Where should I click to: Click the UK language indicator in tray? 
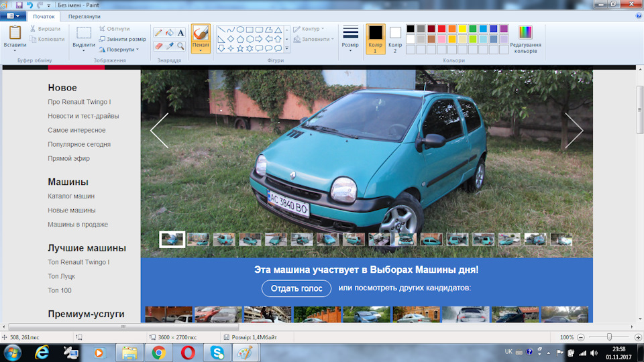click(x=508, y=352)
